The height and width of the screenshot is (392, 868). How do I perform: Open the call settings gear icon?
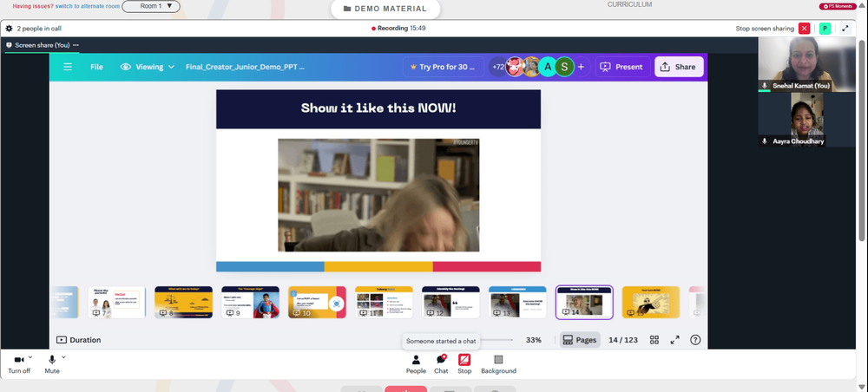click(x=9, y=29)
